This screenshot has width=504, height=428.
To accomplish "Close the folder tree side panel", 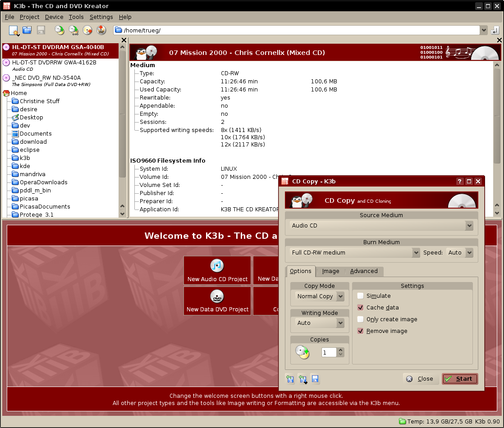I will 124,40.
